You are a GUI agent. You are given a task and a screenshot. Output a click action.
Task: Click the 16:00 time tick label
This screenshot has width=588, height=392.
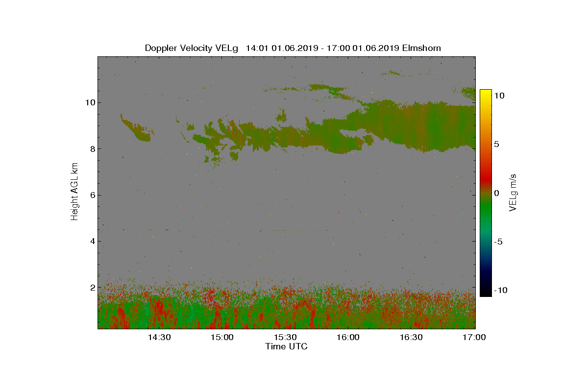[348, 337]
